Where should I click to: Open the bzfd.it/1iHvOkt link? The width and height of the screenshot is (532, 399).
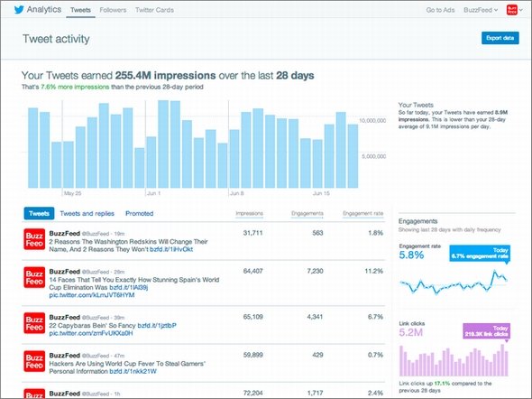[x=171, y=249]
